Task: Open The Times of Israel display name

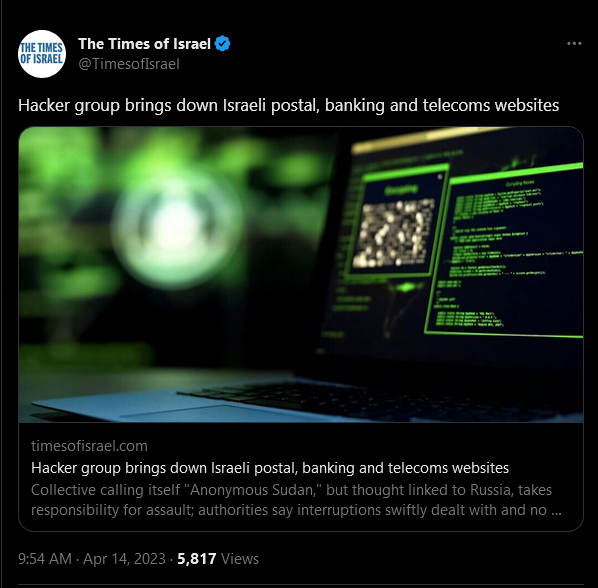Action: click(x=144, y=44)
